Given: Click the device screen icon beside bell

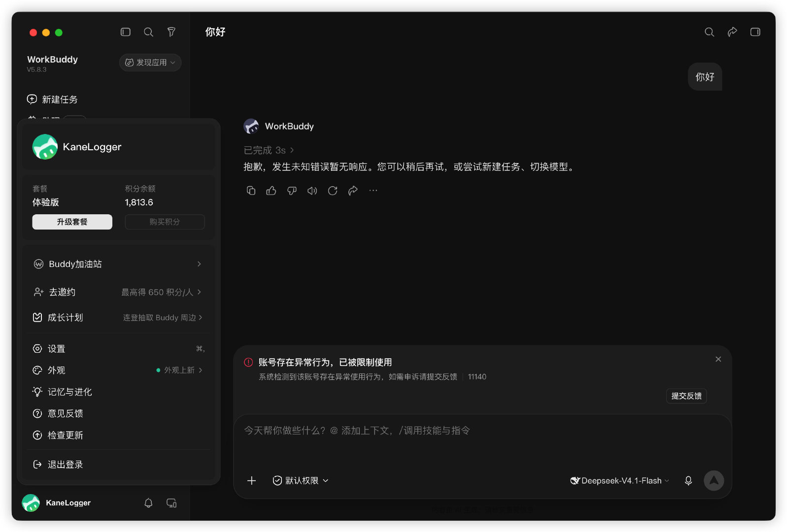Looking at the screenshot, I should point(171,503).
